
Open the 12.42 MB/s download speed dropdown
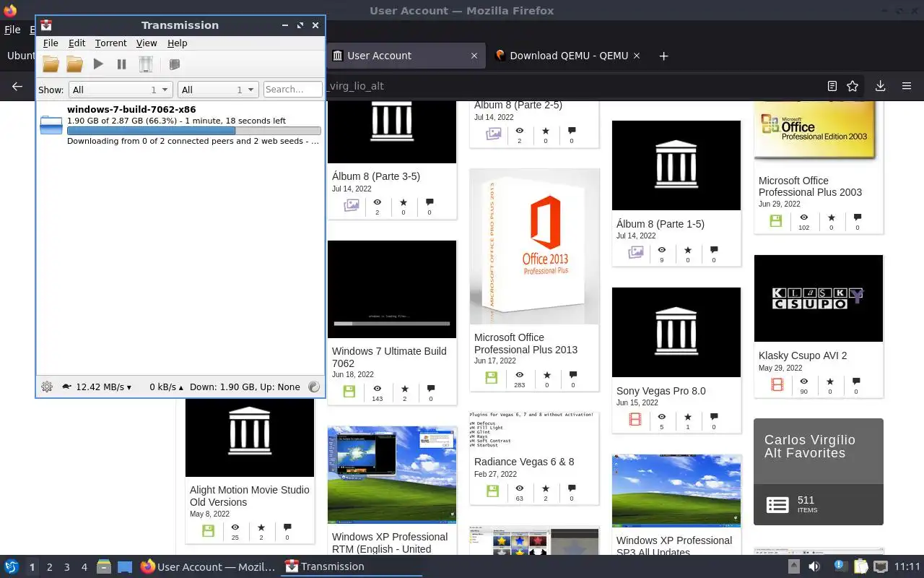(104, 387)
